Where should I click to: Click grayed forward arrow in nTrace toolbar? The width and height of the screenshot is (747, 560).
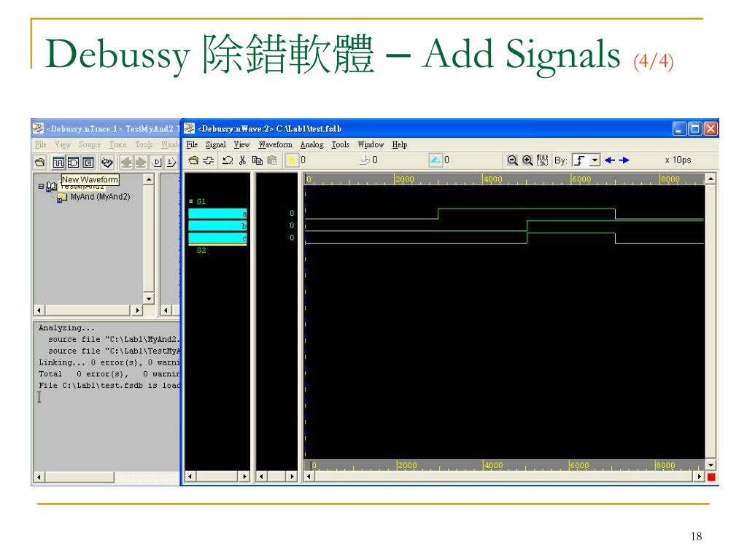click(141, 163)
